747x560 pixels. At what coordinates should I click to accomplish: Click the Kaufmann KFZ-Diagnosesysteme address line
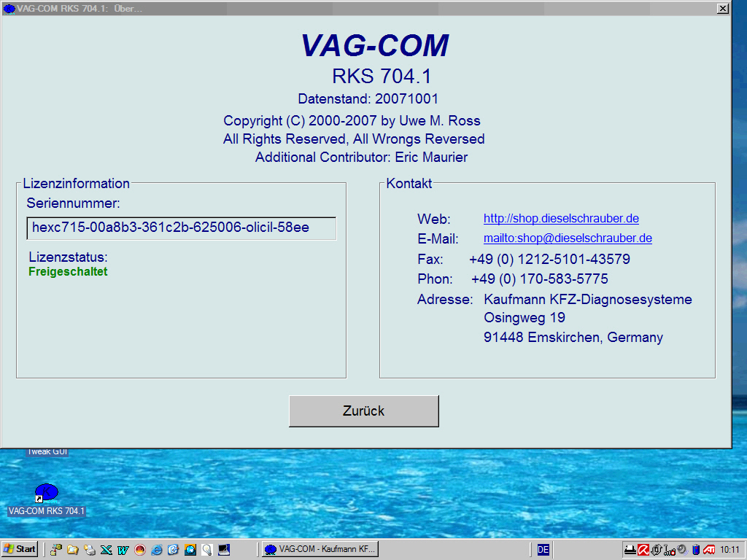(588, 300)
